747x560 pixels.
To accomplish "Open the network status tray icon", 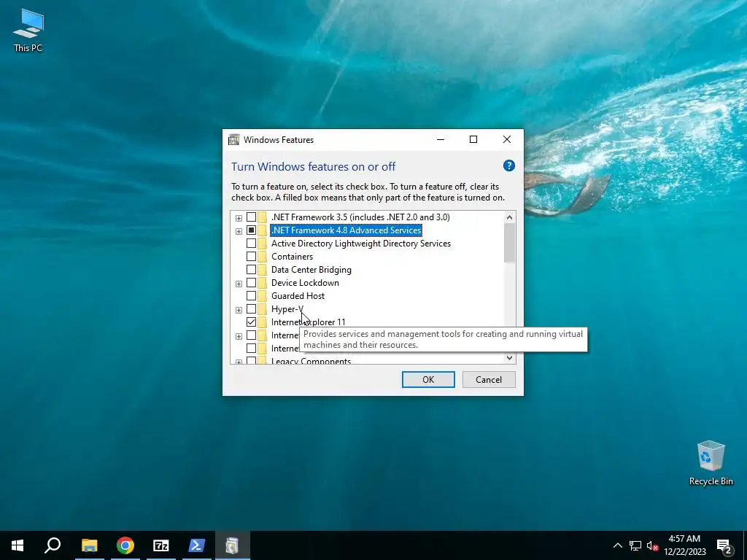I will [635, 545].
